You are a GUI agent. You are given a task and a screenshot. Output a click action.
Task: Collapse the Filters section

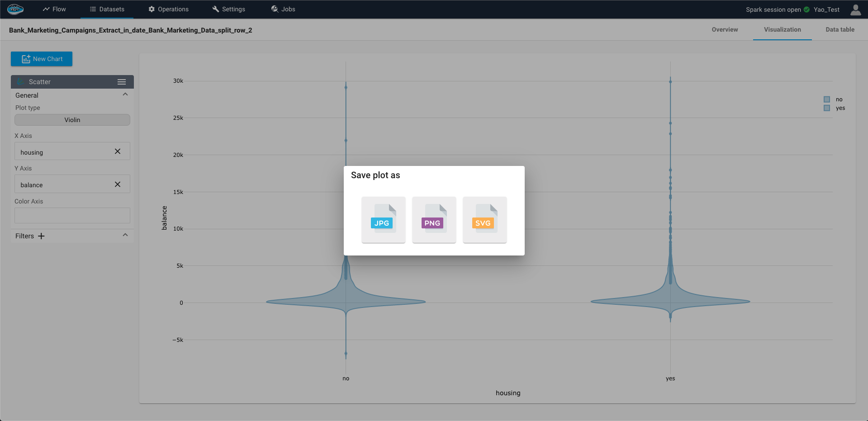(125, 235)
